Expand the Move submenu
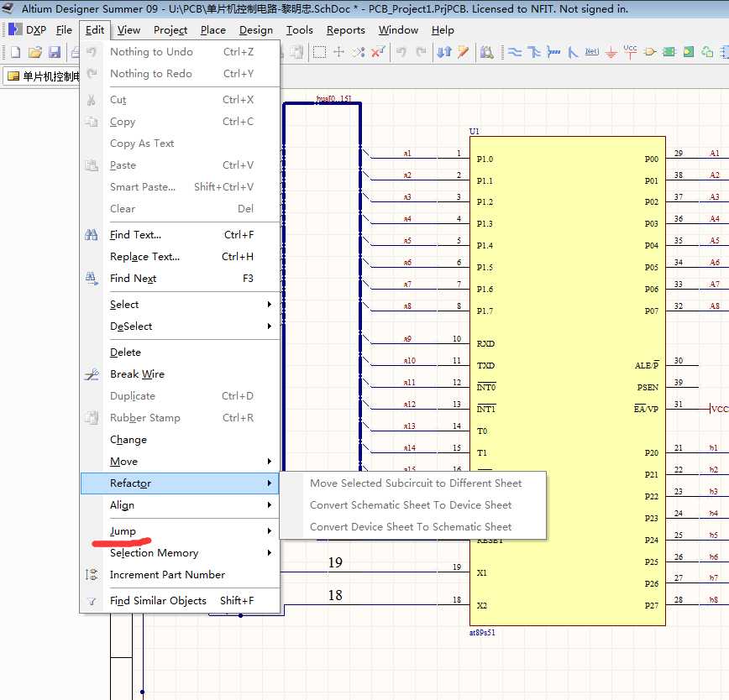This screenshot has height=700, width=729. (181, 462)
